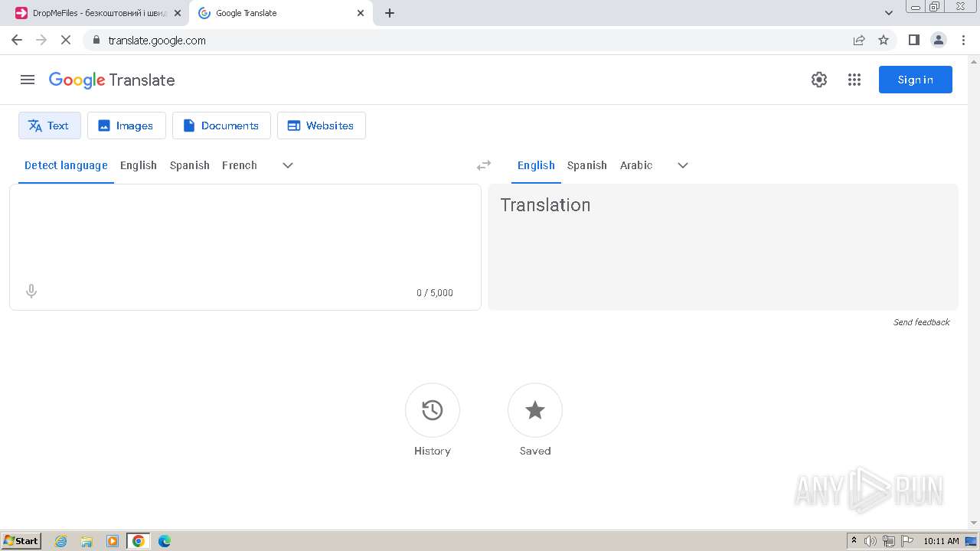980x551 pixels.
Task: Click the Send feedback link
Action: (922, 322)
